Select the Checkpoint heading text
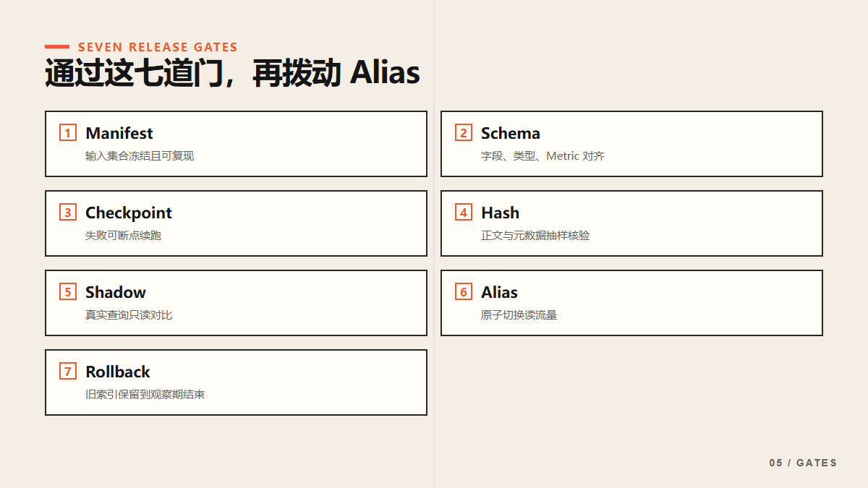Screen dimensions: 868x488 (129, 213)
